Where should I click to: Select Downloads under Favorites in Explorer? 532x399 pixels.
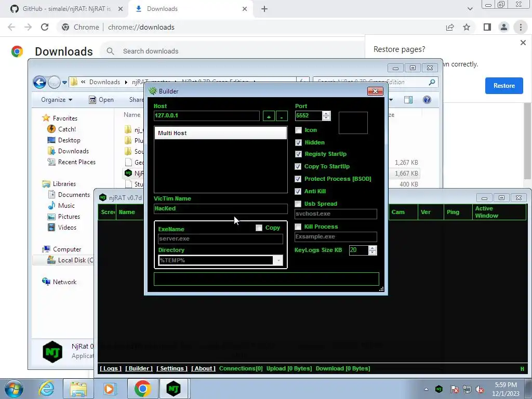tap(68, 151)
